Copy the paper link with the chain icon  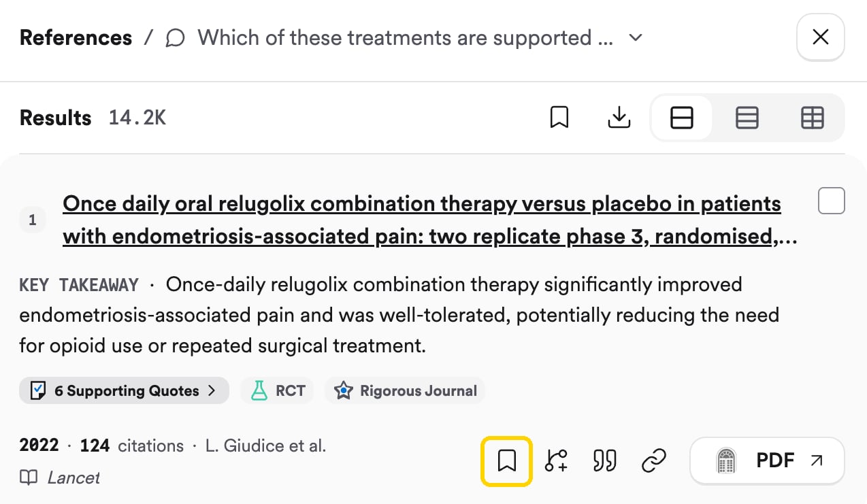pos(653,461)
